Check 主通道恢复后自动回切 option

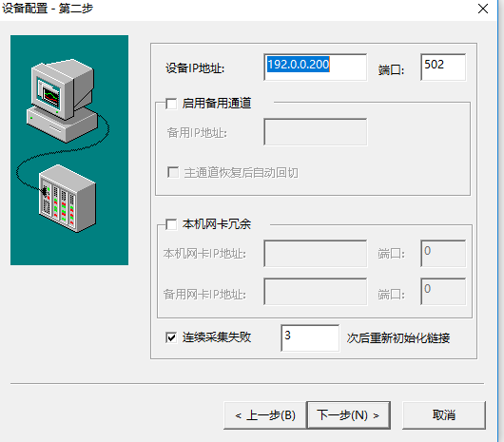(x=173, y=172)
